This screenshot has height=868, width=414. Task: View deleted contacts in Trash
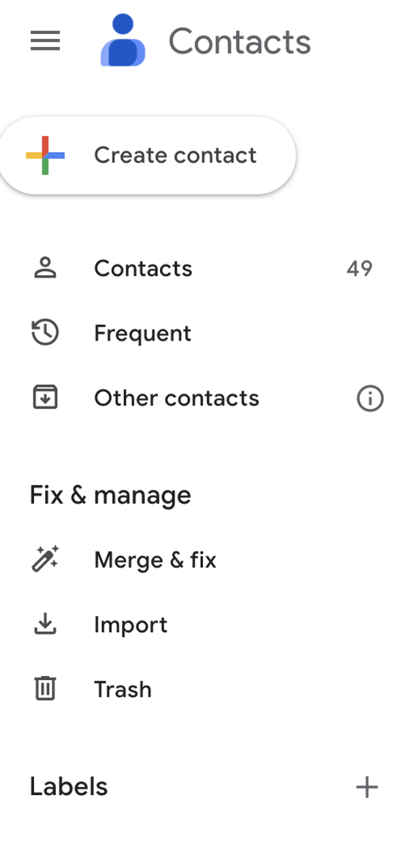[x=123, y=689]
